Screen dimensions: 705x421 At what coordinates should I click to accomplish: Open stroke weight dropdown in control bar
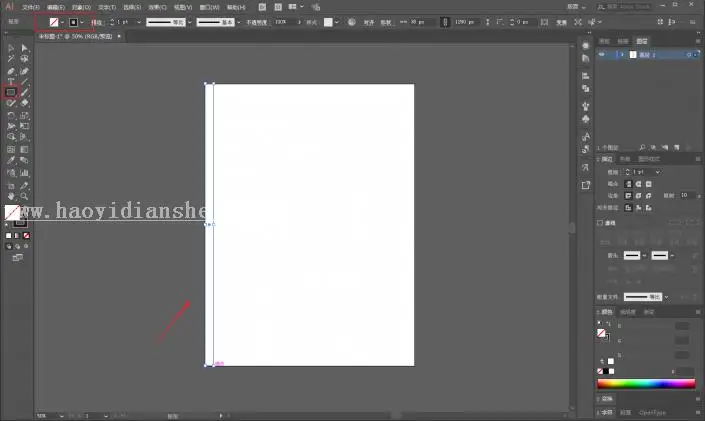(x=138, y=22)
